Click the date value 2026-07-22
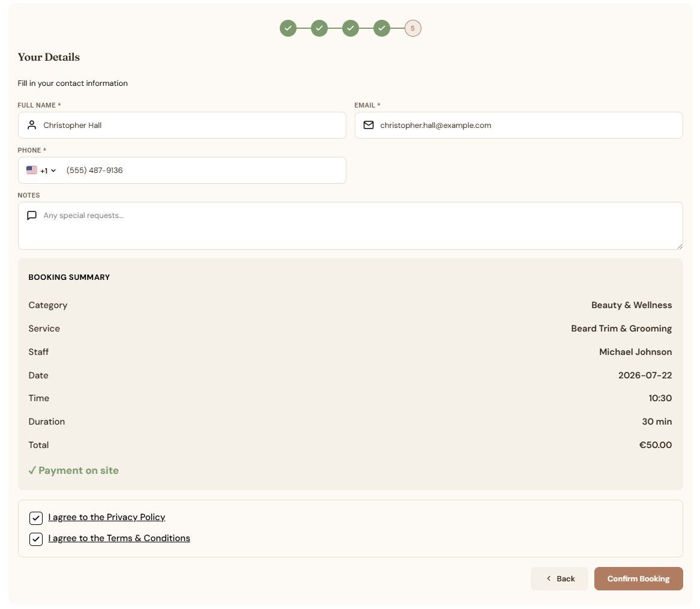The width and height of the screenshot is (700, 609). pos(645,375)
